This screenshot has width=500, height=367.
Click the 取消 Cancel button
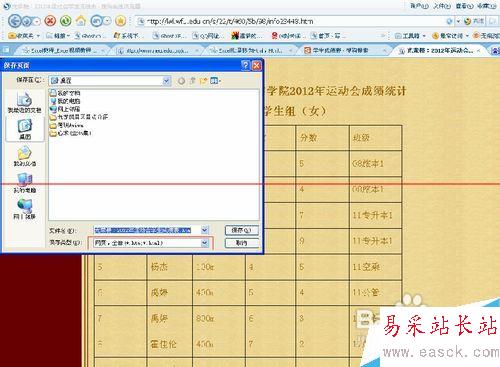point(242,243)
